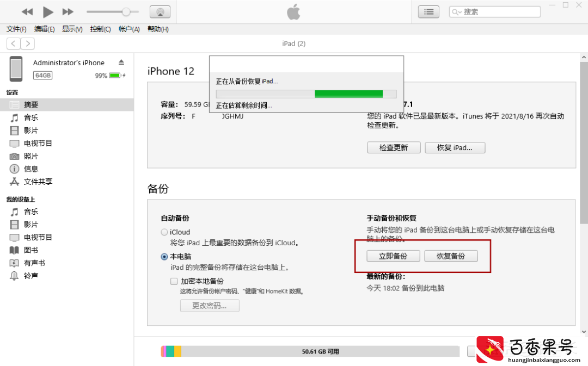The image size is (588, 366).
Task: Click the iPhone 12 heading
Action: [x=171, y=71]
